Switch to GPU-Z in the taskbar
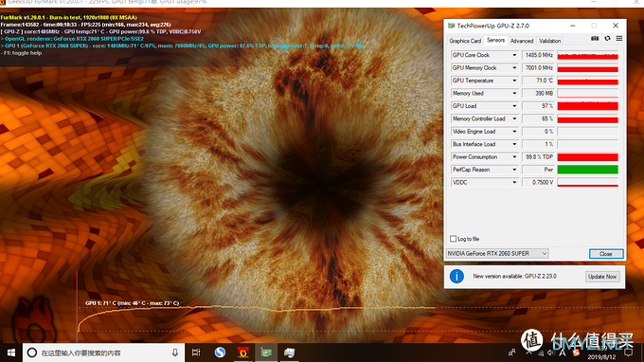The height and width of the screenshot is (362, 644). [x=266, y=353]
